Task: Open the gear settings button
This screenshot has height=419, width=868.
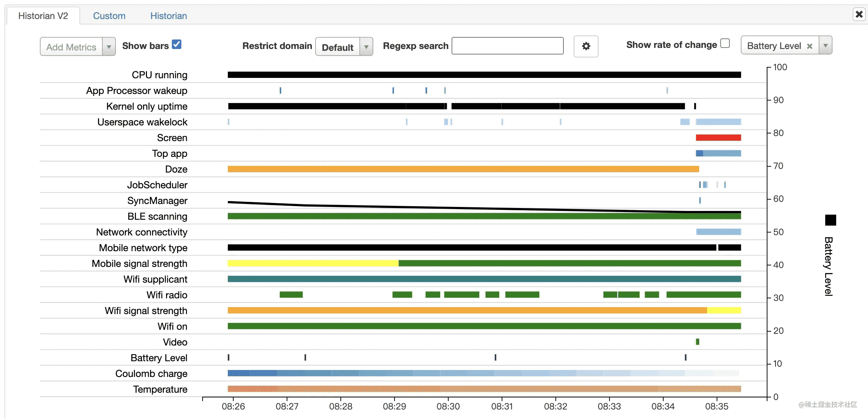Action: pyautogui.click(x=586, y=46)
